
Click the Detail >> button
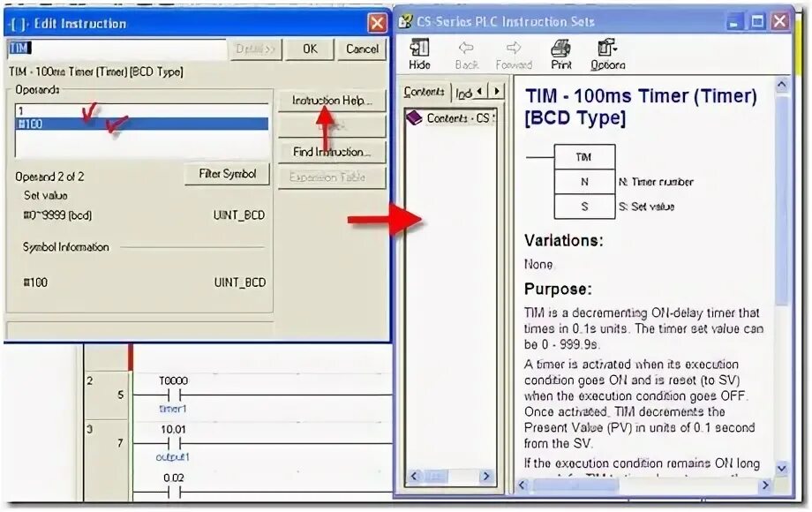255,49
